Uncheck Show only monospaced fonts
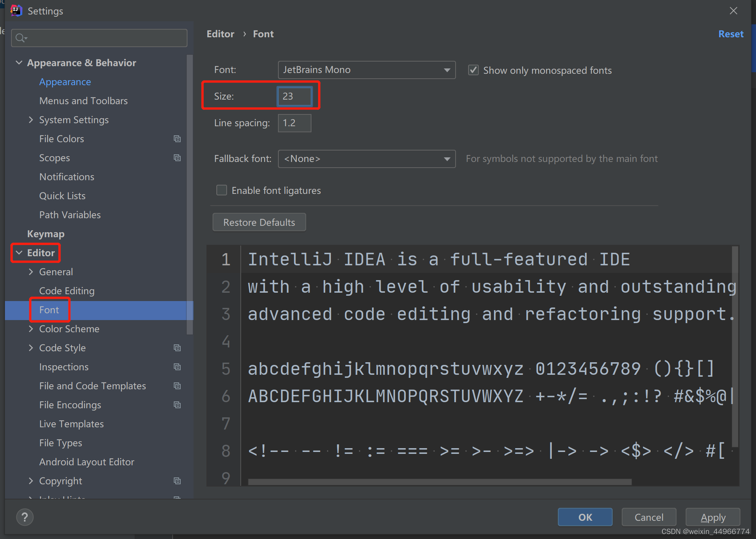The image size is (756, 539). 473,70
